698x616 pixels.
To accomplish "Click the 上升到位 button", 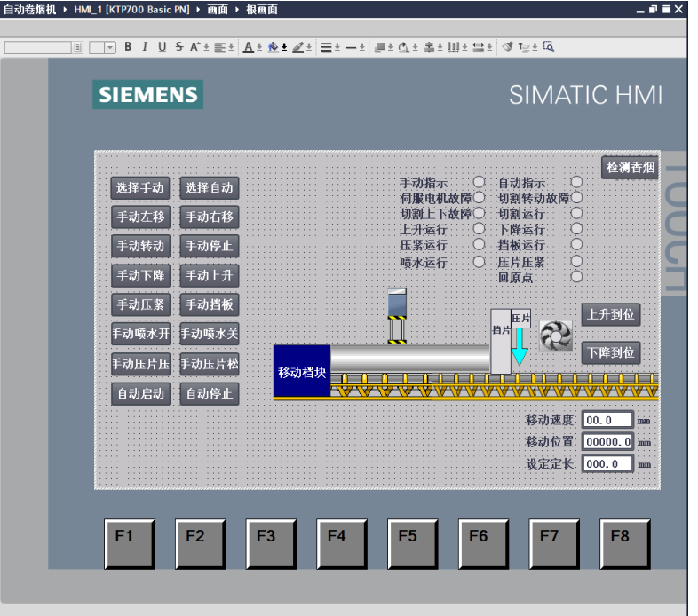I will tap(611, 315).
